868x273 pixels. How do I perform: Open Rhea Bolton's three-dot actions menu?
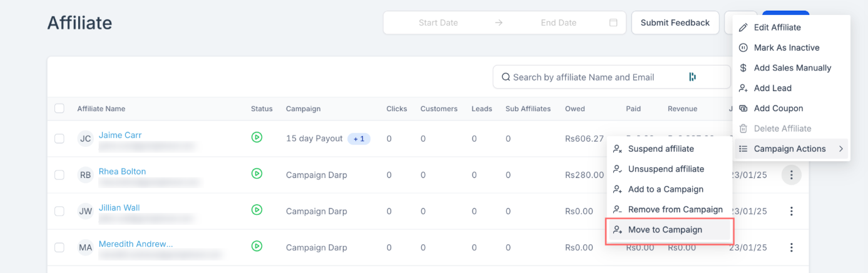[791, 175]
